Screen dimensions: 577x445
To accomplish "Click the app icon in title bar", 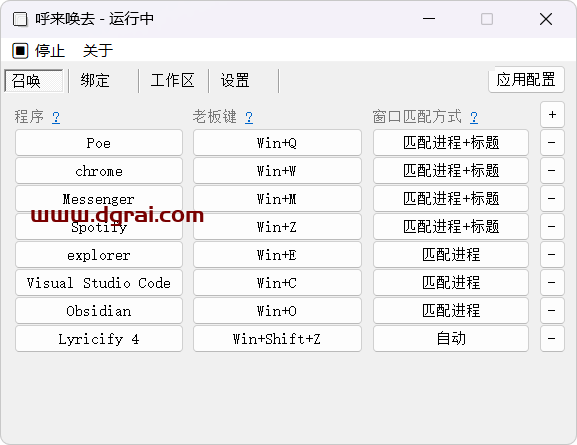I will [20, 19].
